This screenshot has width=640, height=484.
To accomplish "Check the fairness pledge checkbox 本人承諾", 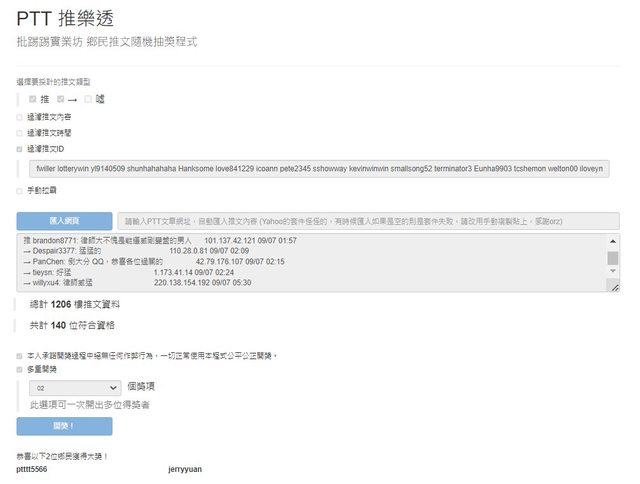I will click(x=20, y=355).
